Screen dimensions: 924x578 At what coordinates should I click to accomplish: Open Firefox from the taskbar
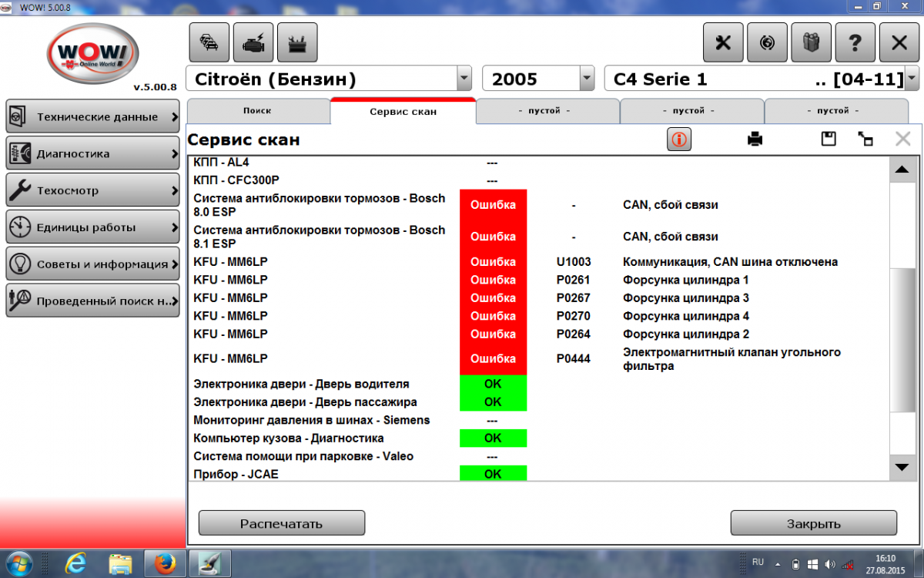tap(165, 563)
